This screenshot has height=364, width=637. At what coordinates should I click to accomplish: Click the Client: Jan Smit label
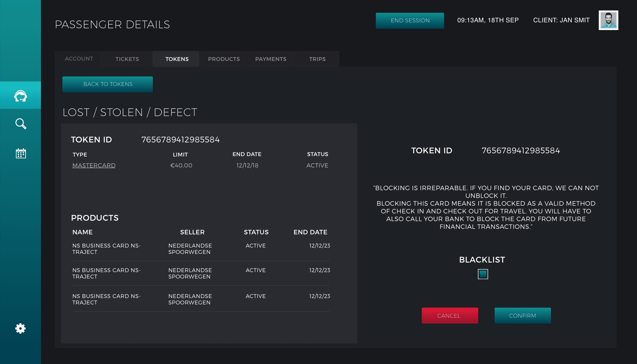tap(561, 20)
